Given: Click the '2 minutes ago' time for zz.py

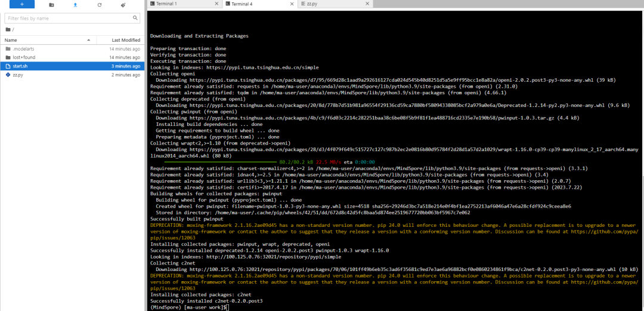Looking at the screenshot, I should point(126,75).
